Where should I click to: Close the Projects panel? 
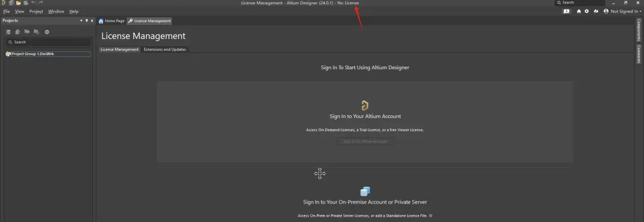coord(92,21)
